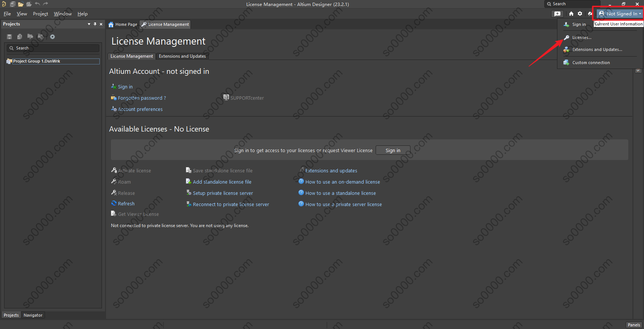Viewport: 644px width, 329px height.
Task: Click Sign in button in licenses banner
Action: pos(393,150)
